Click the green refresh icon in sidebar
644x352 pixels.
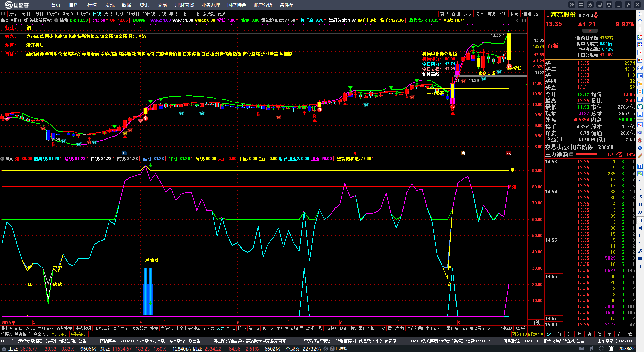[640, 174]
